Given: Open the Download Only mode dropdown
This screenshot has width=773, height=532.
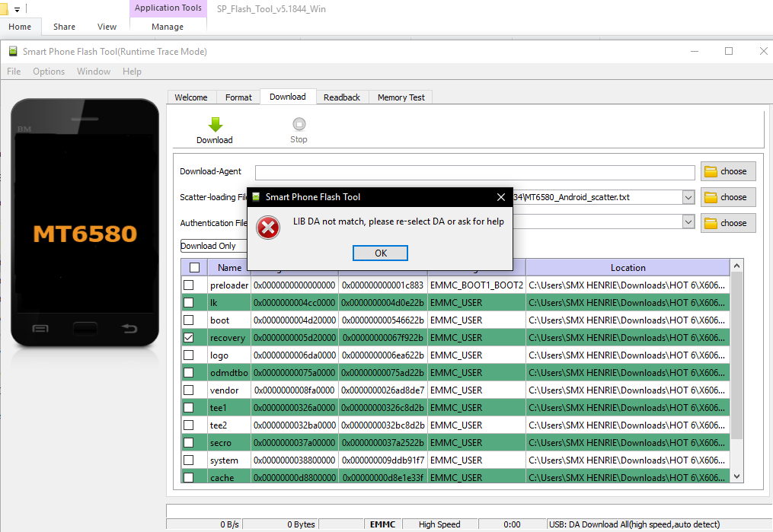Looking at the screenshot, I should tap(213, 246).
